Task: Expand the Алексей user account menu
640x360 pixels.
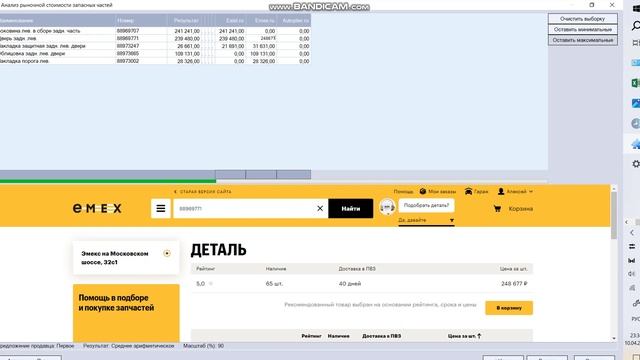Action: click(515, 191)
